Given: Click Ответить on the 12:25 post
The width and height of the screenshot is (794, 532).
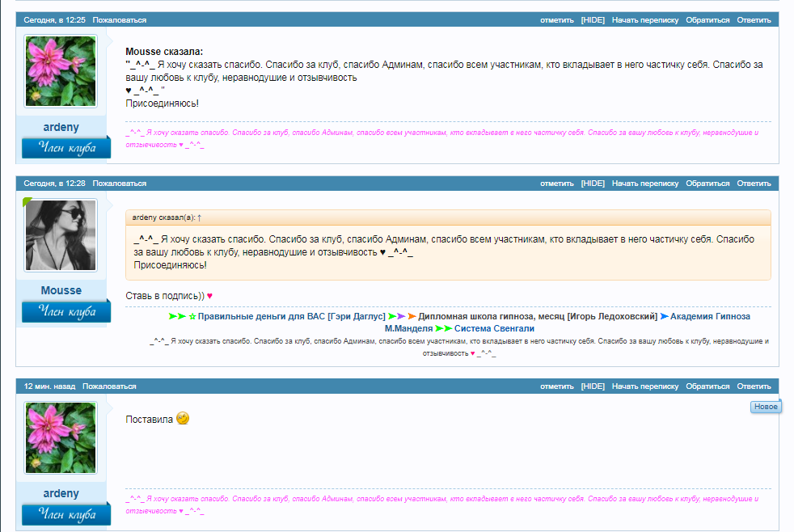Looking at the screenshot, I should pos(754,20).
